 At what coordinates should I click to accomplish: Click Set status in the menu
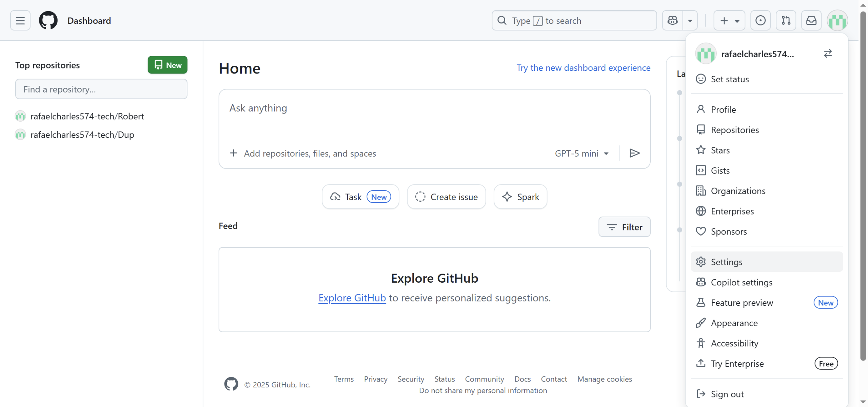(x=730, y=79)
